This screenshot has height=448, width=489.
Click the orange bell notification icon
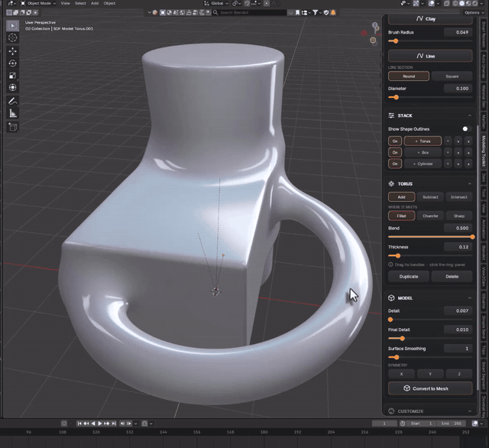tap(333, 12)
